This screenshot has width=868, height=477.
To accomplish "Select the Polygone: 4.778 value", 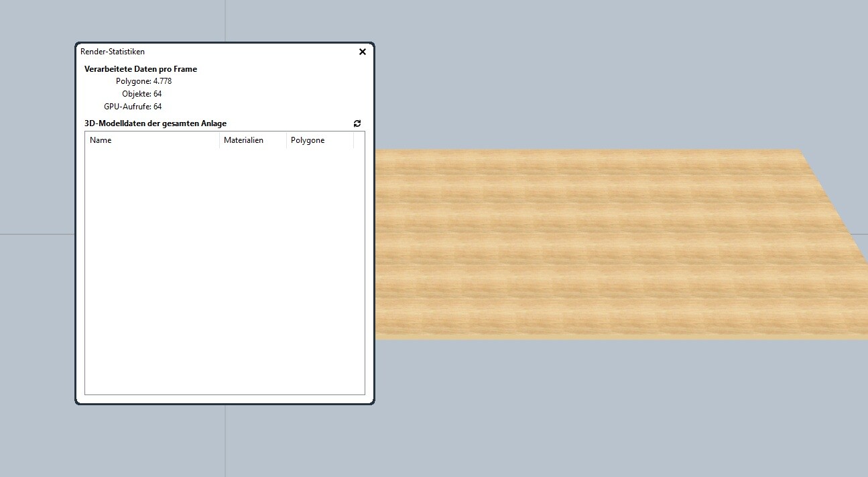I will (163, 81).
